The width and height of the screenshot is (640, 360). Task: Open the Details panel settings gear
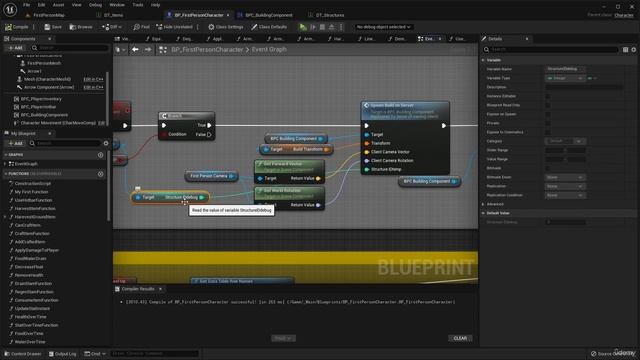pyautogui.click(x=634, y=49)
